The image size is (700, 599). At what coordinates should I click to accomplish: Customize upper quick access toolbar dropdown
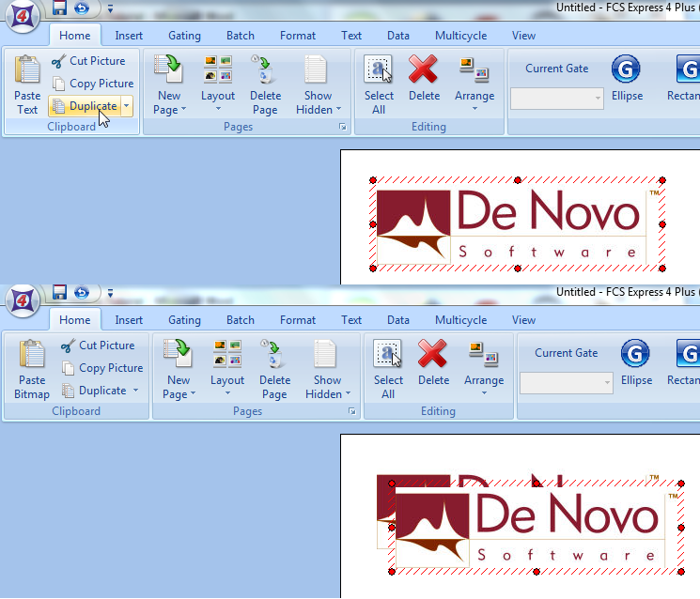pyautogui.click(x=110, y=8)
